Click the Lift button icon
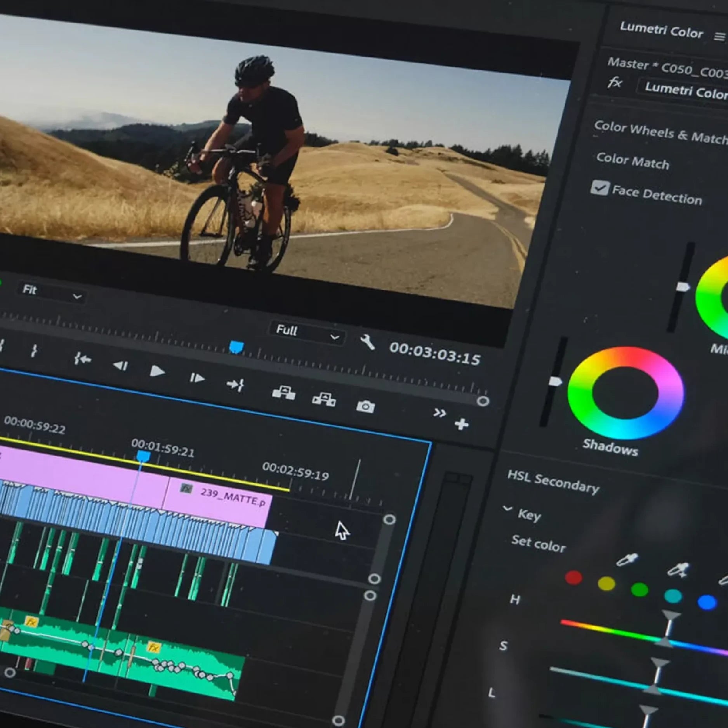The image size is (728, 728). point(283,393)
